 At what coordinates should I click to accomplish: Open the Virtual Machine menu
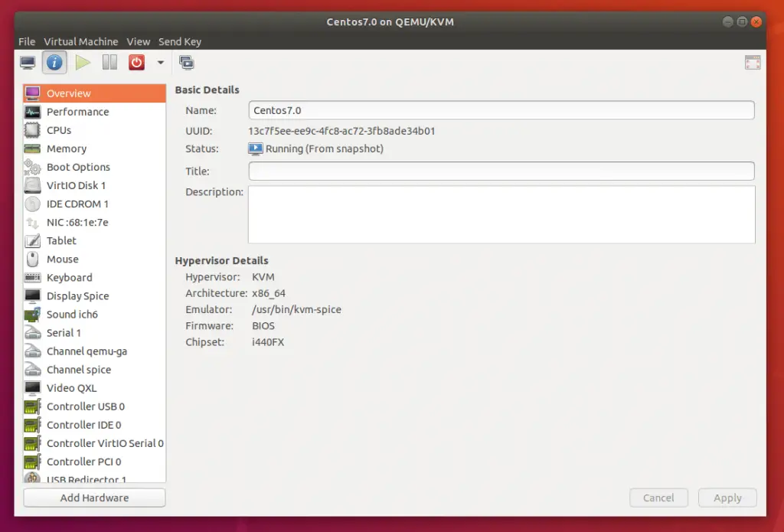[80, 41]
